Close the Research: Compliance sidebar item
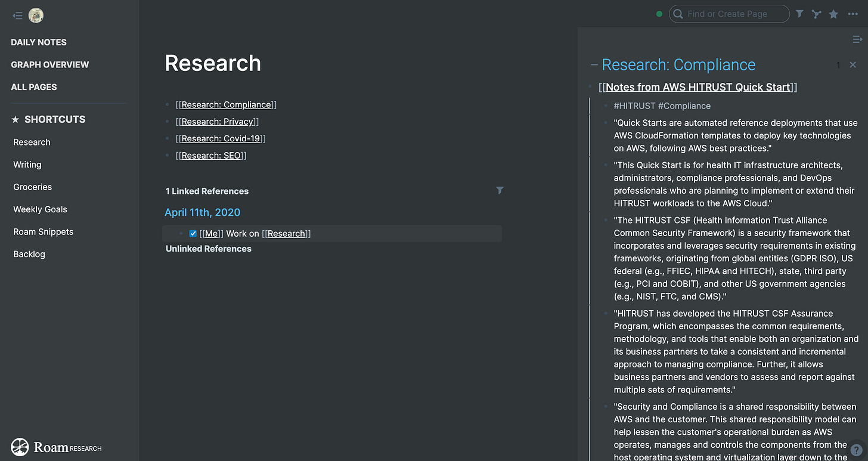Image resolution: width=868 pixels, height=461 pixels. [x=852, y=64]
